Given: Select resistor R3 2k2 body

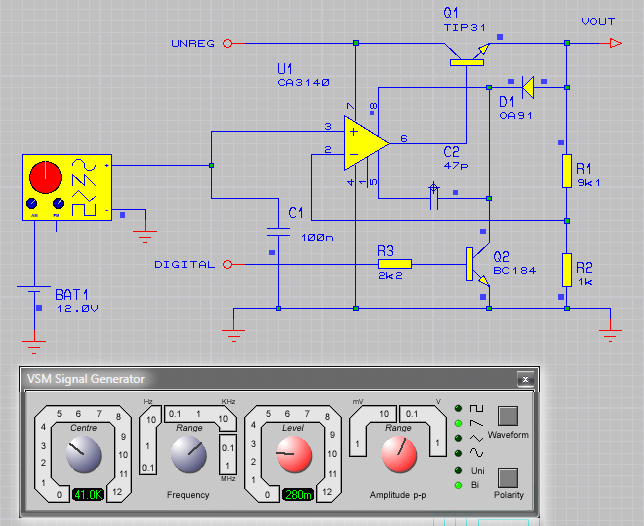Looking at the screenshot, I should tap(395, 264).
